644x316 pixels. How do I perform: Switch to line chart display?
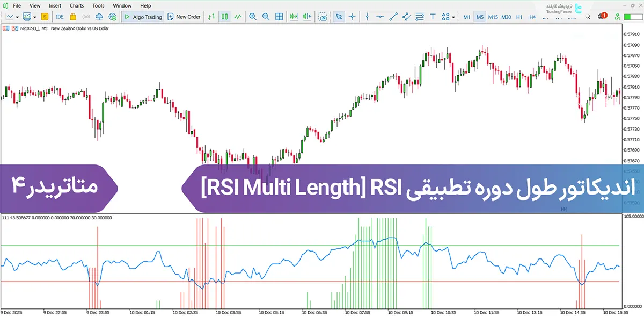pos(238,17)
